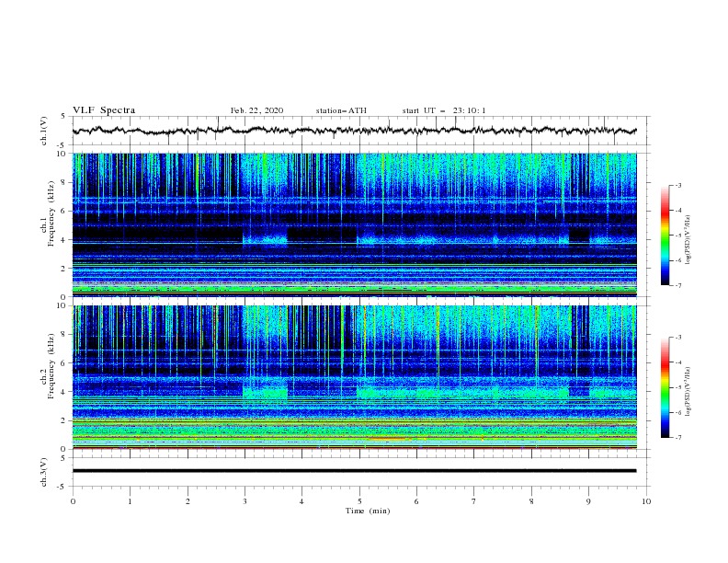
Task: Click the "3" tick on the time axis
Action: click(x=245, y=501)
